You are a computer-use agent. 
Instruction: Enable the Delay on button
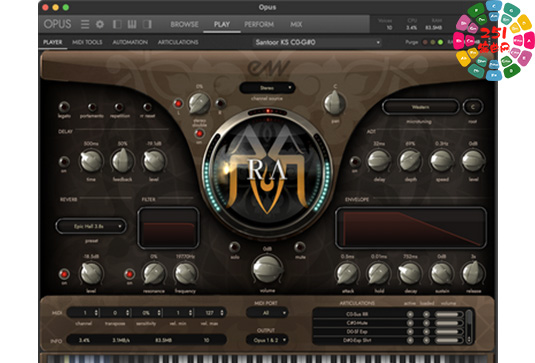[x=64, y=161]
